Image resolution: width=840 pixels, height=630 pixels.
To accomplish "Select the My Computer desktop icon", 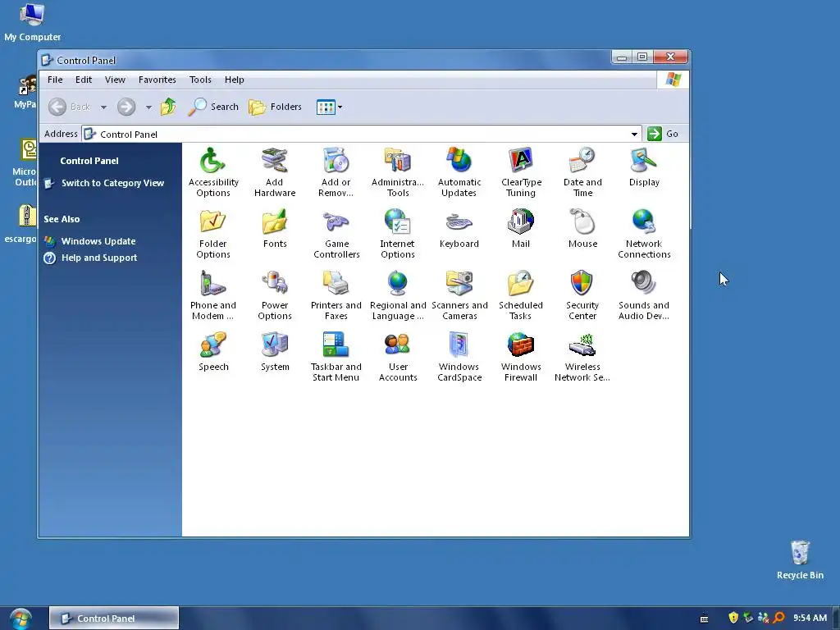I will pos(32,22).
